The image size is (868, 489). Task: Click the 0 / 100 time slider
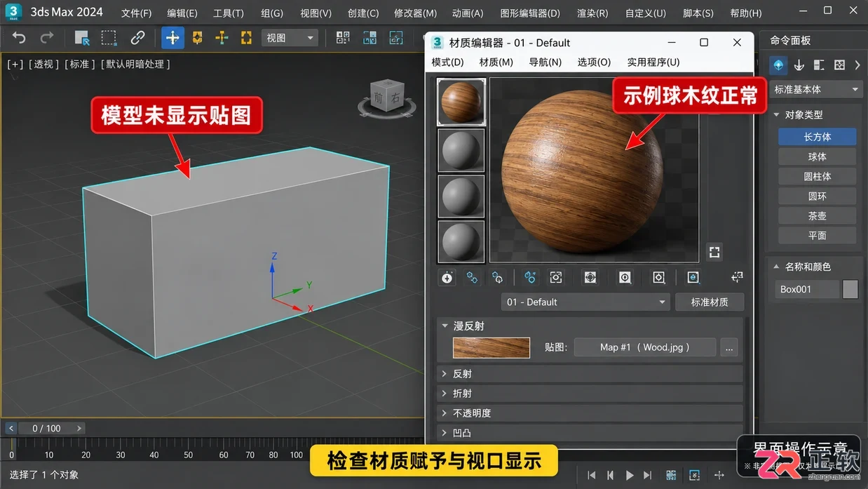46,428
